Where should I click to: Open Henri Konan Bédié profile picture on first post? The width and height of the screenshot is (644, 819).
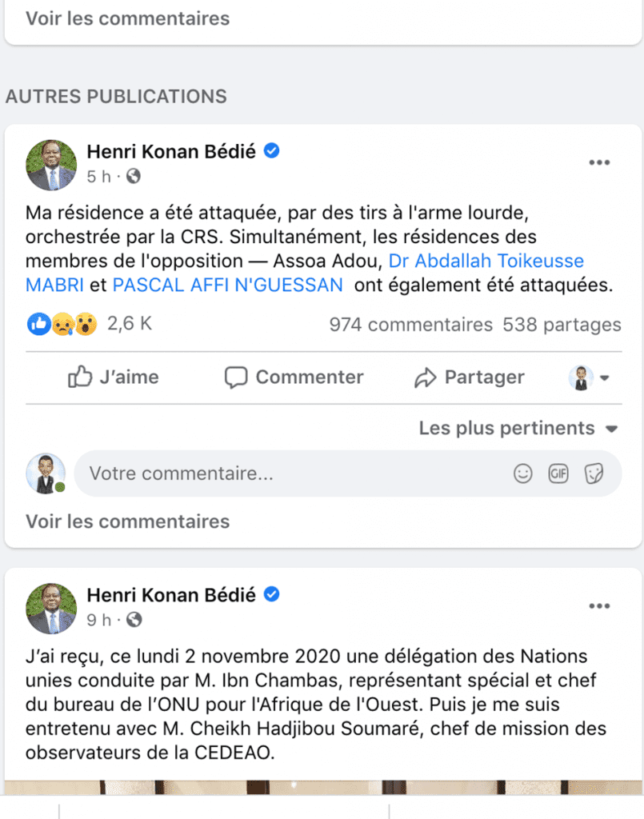pyautogui.click(x=51, y=164)
